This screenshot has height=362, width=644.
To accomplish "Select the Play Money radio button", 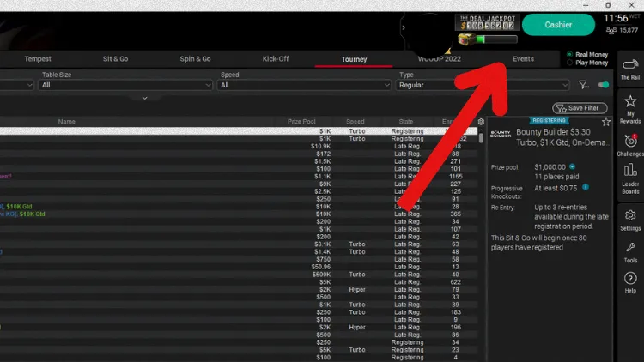I will pos(569,63).
